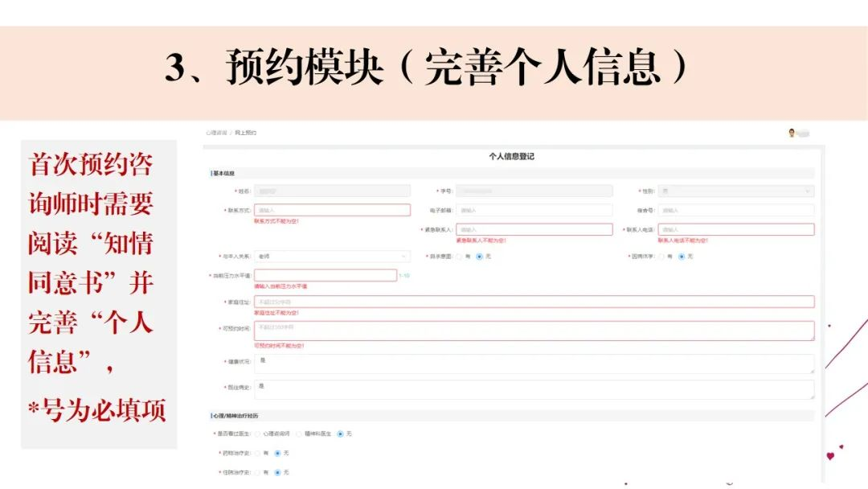The height and width of the screenshot is (489, 868).
Task: Select 有 for 自杀意图
Action: 459,257
